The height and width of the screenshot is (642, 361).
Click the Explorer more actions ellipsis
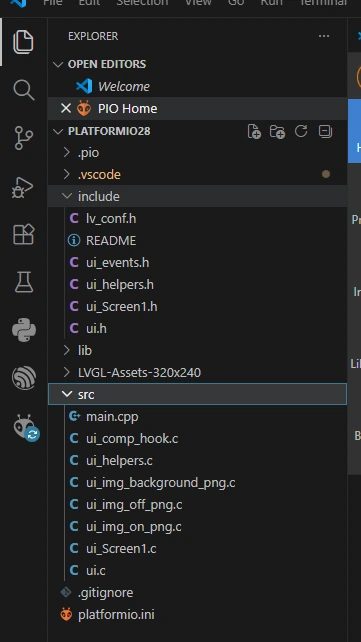click(x=324, y=36)
